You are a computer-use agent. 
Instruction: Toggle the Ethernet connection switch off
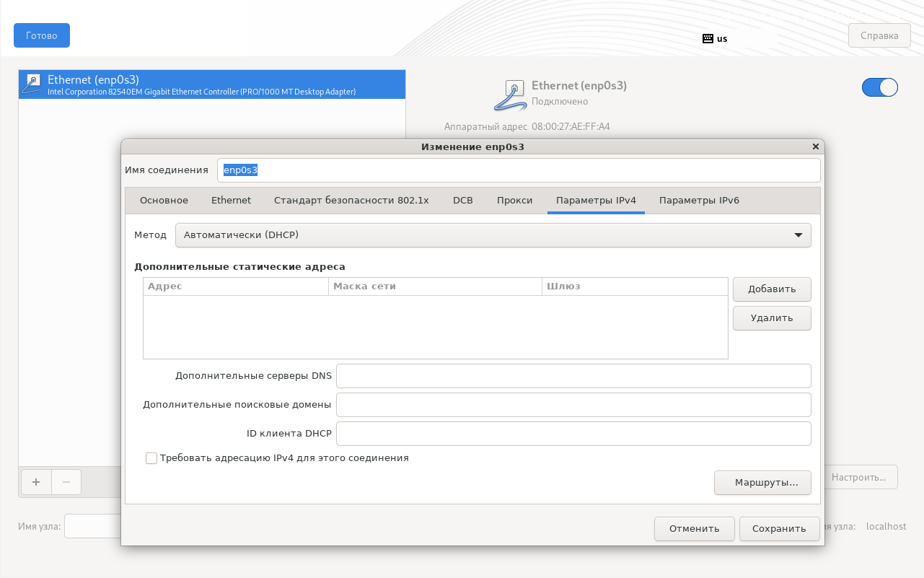click(x=879, y=87)
